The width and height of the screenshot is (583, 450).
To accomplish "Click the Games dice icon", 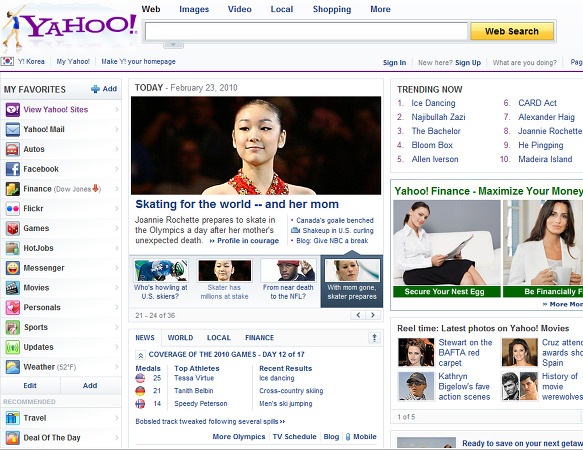I will [x=13, y=228].
